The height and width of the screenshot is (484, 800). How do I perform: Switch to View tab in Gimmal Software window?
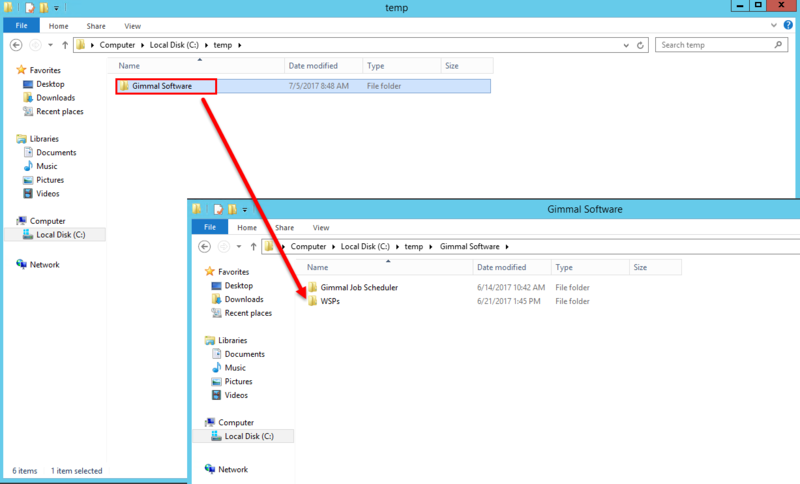click(319, 227)
